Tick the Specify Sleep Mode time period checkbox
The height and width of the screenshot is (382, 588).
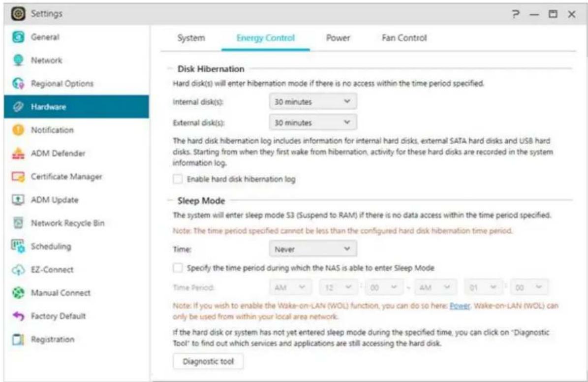tap(178, 268)
